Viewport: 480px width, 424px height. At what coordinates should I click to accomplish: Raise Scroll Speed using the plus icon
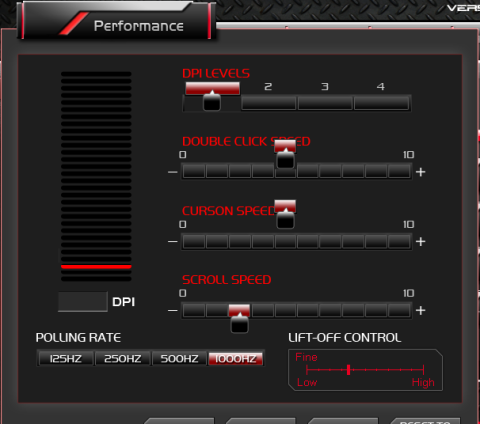click(421, 310)
